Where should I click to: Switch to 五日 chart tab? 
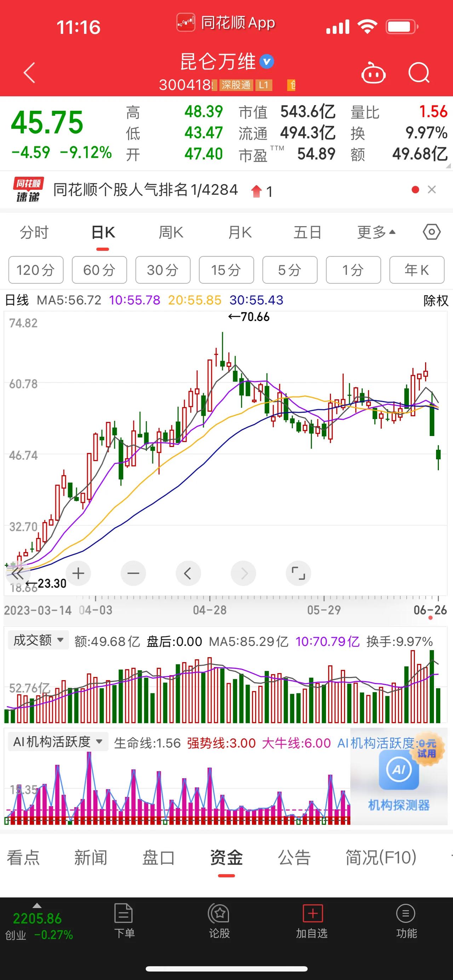click(x=307, y=232)
